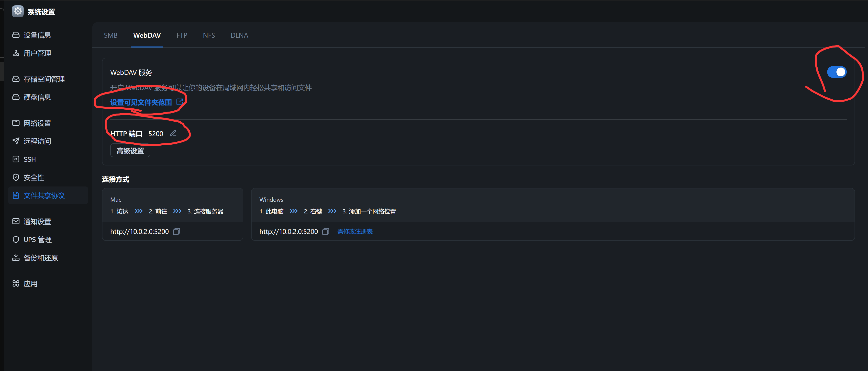Switch to the FTP tab
Image resolution: width=868 pixels, height=371 pixels.
pos(182,35)
